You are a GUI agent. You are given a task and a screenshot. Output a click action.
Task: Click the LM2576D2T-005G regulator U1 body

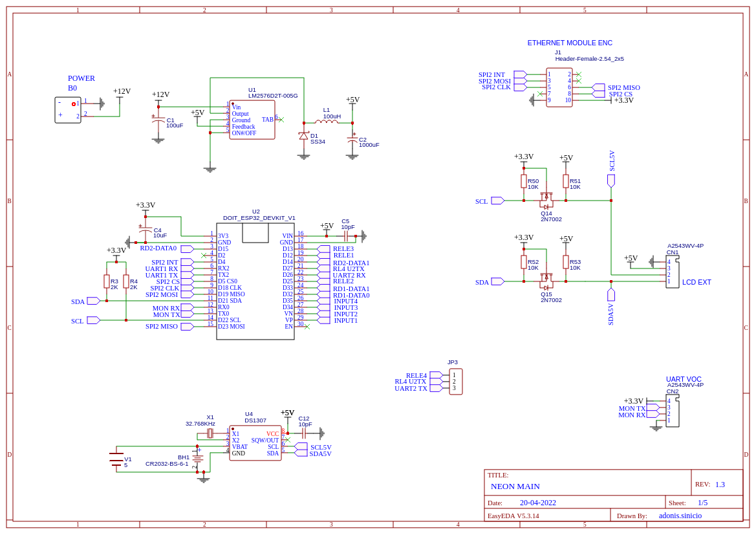click(252, 120)
